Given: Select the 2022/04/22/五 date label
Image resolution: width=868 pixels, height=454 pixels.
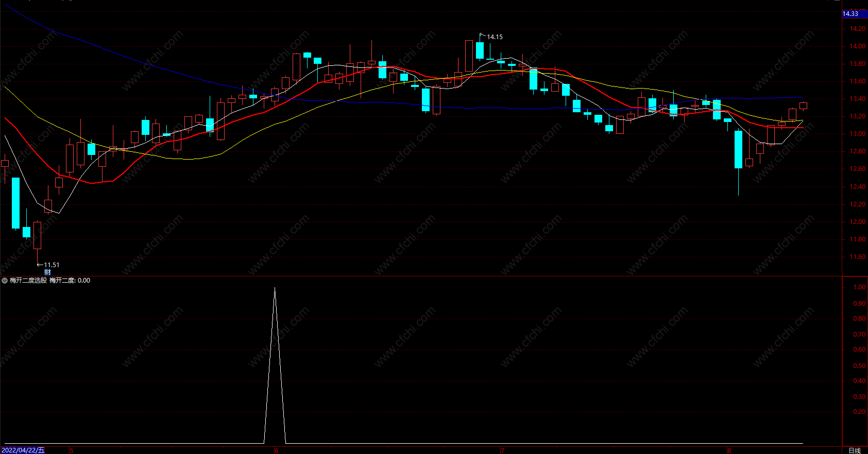Looking at the screenshot, I should coord(23,450).
